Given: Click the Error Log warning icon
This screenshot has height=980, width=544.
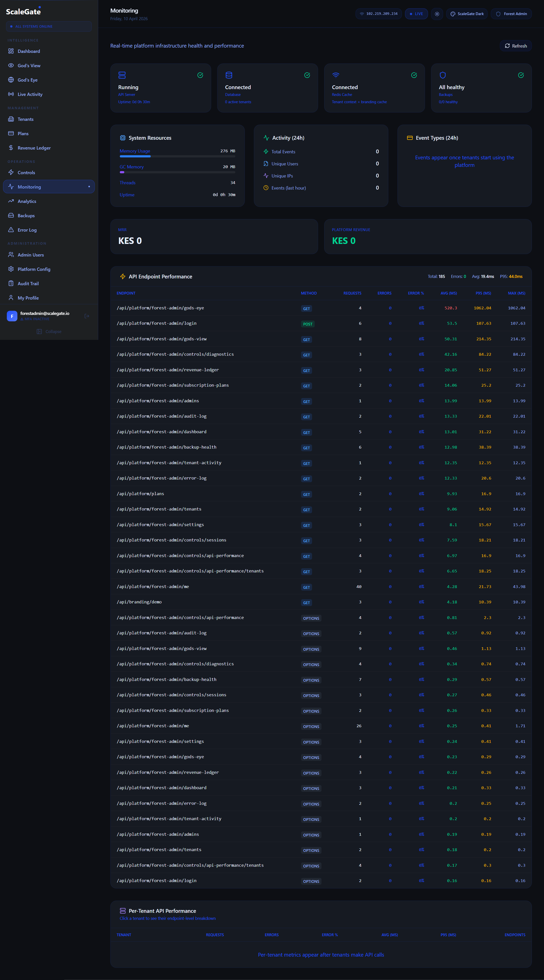Looking at the screenshot, I should coord(11,230).
